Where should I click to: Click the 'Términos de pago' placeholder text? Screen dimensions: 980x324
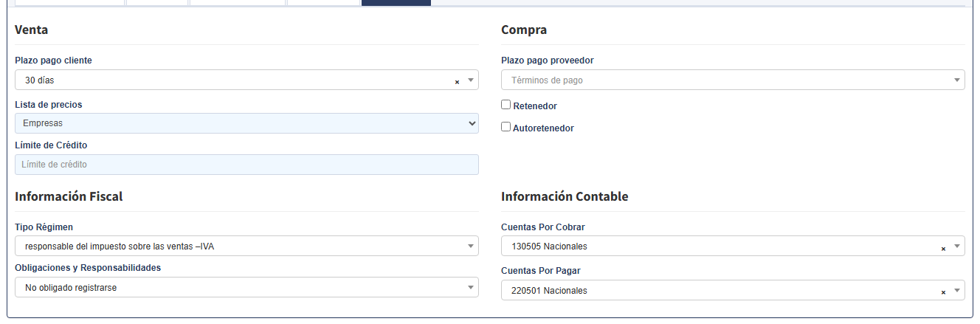click(547, 80)
